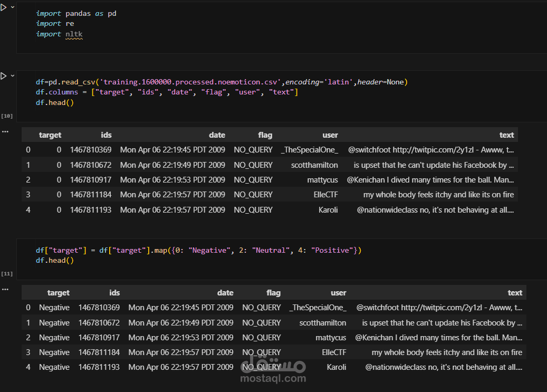Click the mostaql.com watermark logo
The height and width of the screenshot is (392, 547).
point(273,372)
